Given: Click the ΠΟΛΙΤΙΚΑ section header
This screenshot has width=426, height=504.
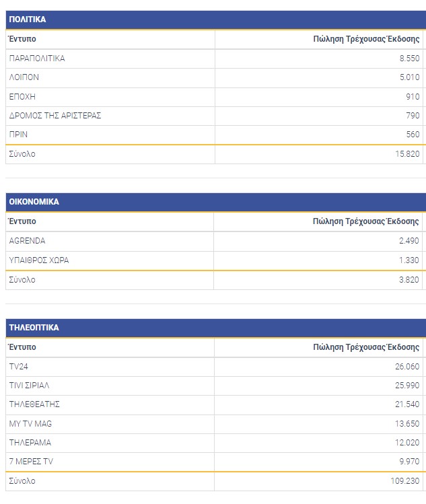Looking at the screenshot, I should (28, 20).
